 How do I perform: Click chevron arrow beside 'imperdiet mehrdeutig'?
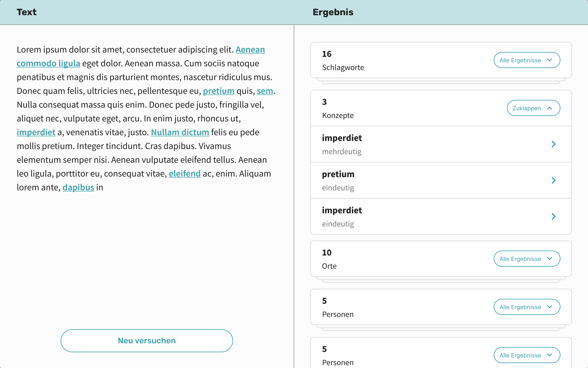[x=554, y=144]
